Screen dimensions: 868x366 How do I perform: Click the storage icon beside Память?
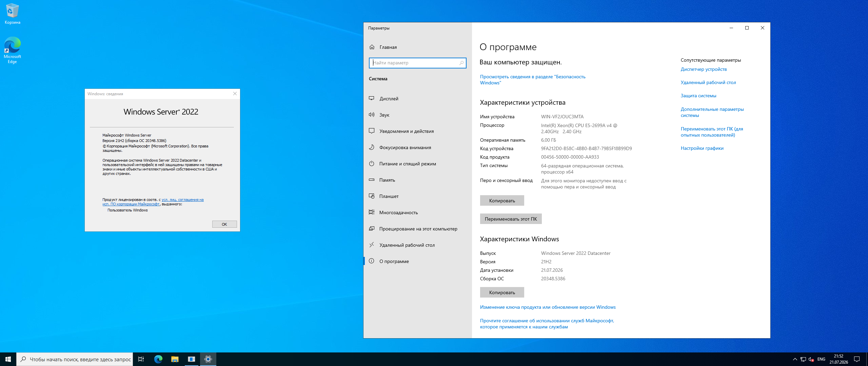click(x=372, y=180)
